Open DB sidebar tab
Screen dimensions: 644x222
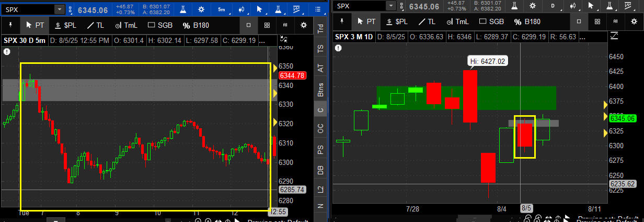pyautogui.click(x=320, y=170)
